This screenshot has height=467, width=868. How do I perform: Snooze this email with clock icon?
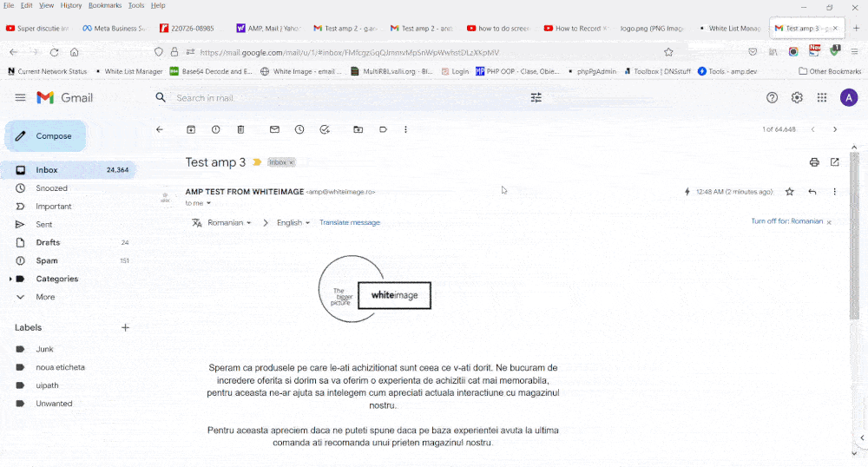click(299, 129)
